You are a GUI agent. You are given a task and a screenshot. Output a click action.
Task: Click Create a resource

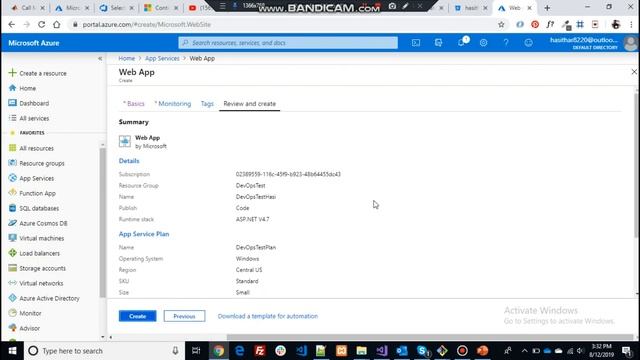[x=38, y=73]
